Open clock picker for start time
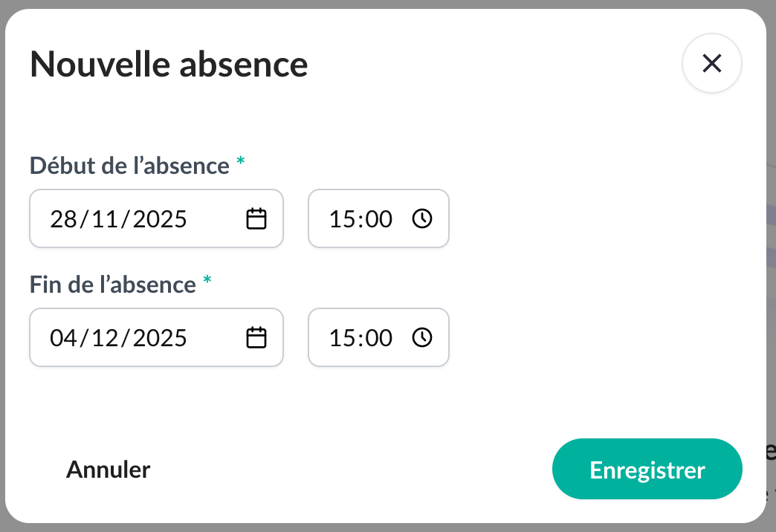The image size is (776, 532). pyautogui.click(x=421, y=218)
